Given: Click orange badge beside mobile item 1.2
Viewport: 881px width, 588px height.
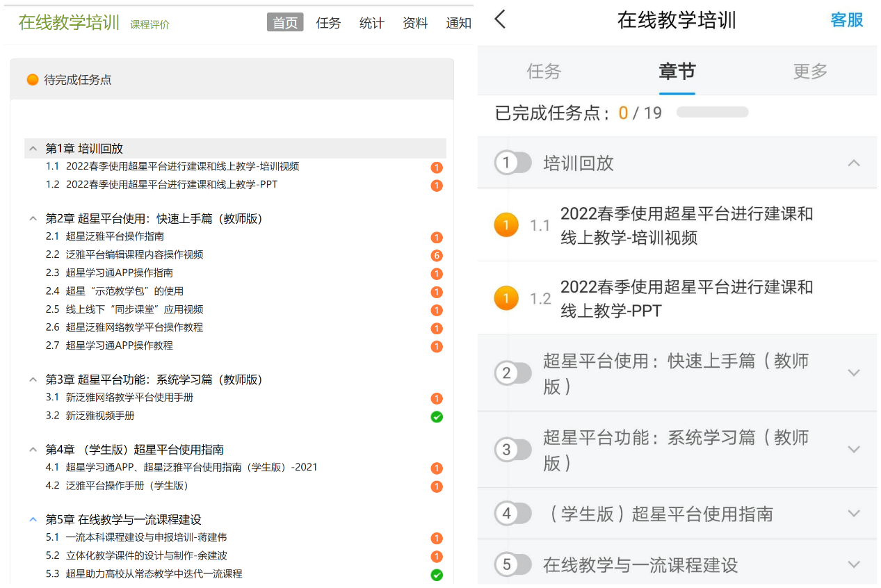Looking at the screenshot, I should [x=506, y=298].
